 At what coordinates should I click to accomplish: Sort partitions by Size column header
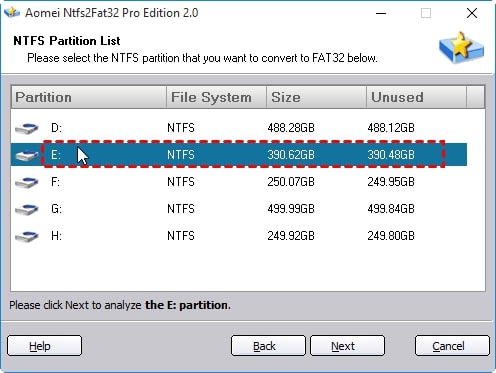click(x=316, y=97)
